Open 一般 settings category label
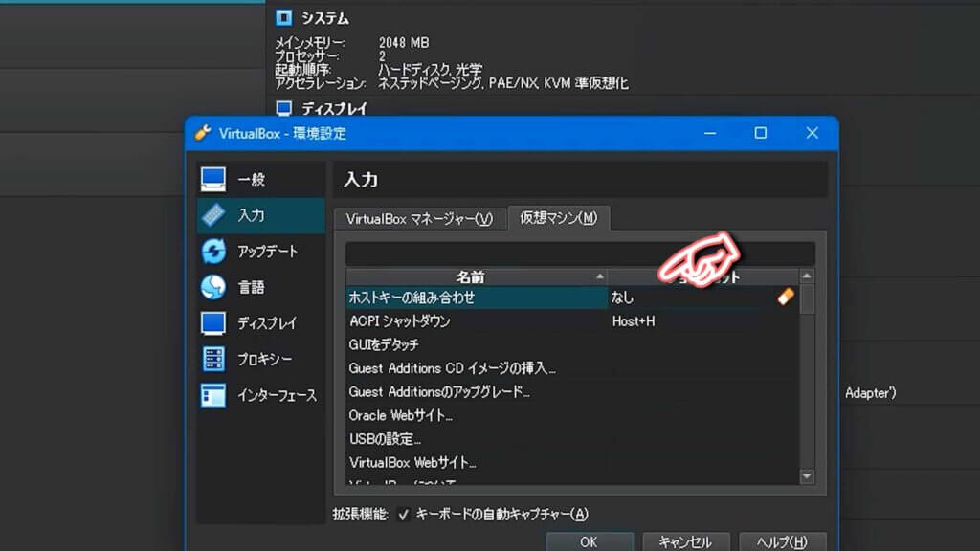 (x=252, y=180)
